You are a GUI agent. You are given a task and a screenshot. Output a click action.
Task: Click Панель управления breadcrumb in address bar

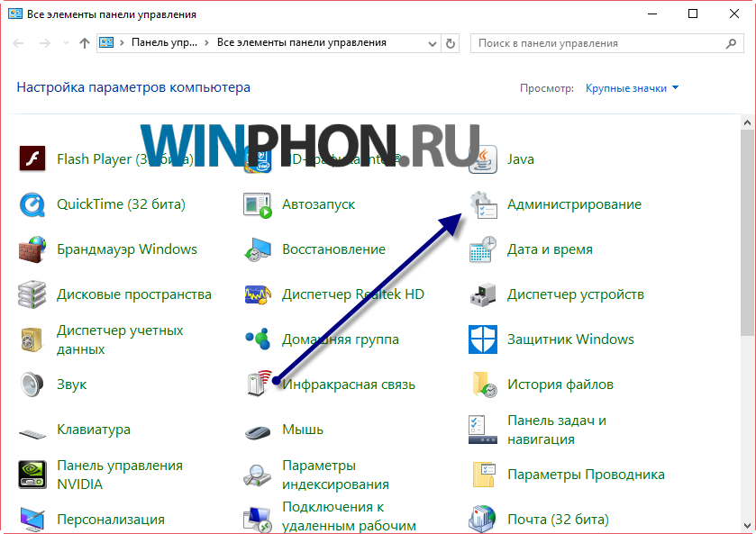pos(164,43)
